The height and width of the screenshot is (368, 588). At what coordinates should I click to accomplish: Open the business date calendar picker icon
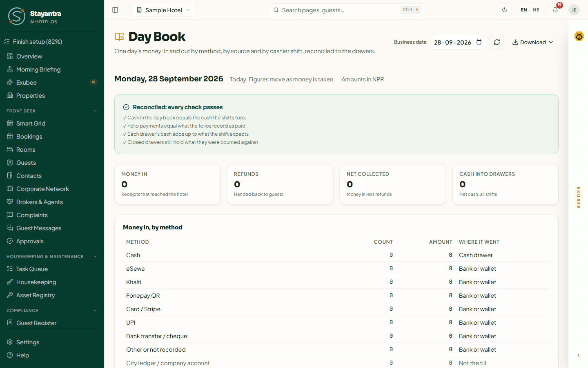coord(479,42)
